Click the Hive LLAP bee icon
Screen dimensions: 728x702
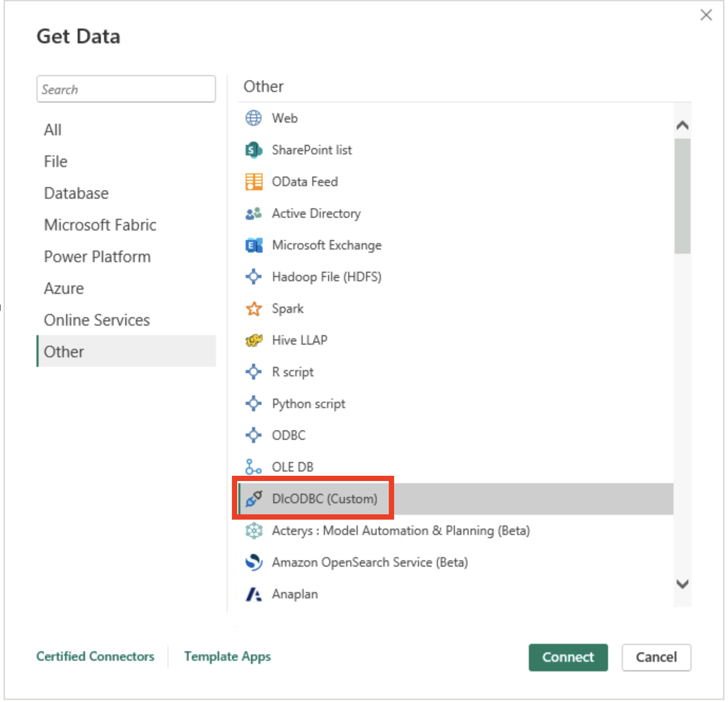tap(254, 340)
